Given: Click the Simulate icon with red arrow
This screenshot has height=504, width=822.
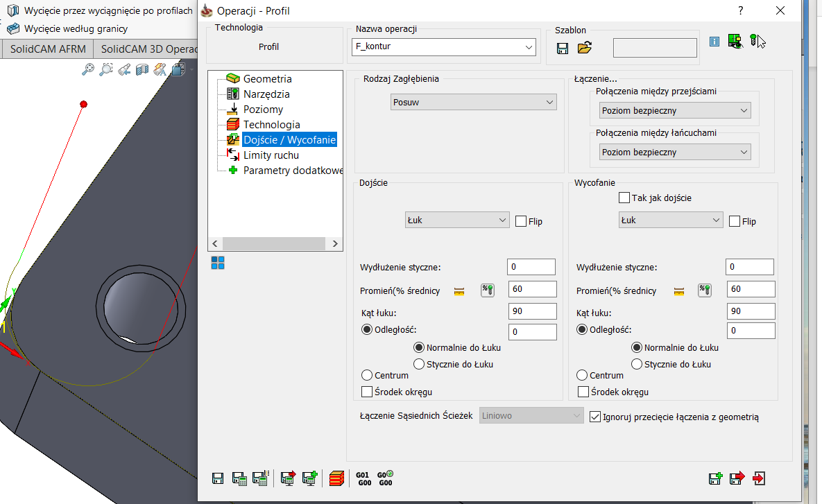Looking at the screenshot, I should [288, 478].
